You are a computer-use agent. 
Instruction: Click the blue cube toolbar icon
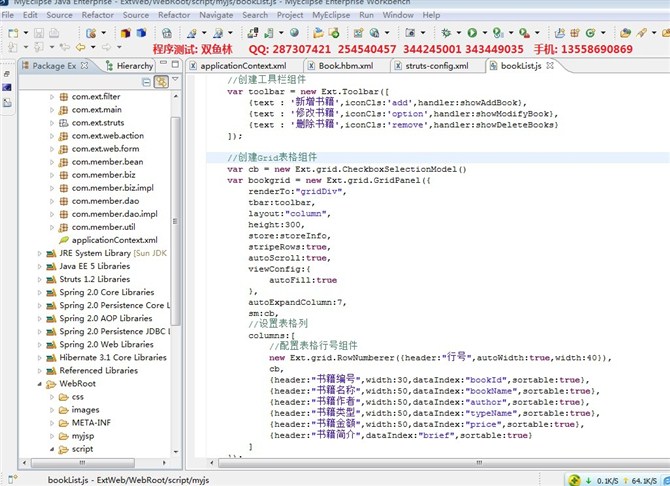(141, 33)
